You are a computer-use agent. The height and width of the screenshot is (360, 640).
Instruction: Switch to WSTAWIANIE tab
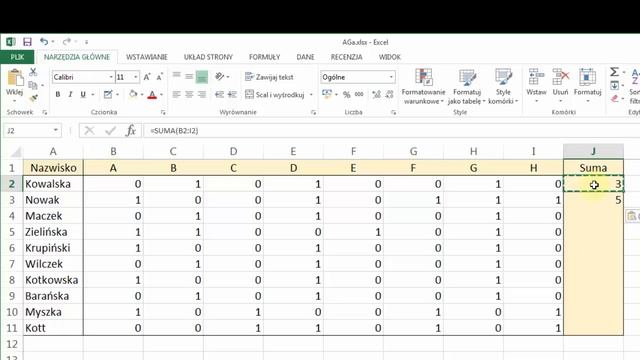coord(147,57)
